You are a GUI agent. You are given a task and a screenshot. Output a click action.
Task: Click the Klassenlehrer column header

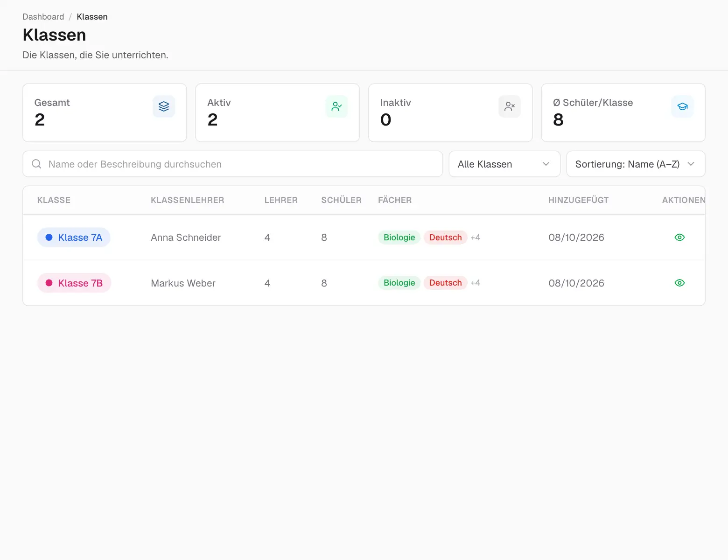click(188, 200)
